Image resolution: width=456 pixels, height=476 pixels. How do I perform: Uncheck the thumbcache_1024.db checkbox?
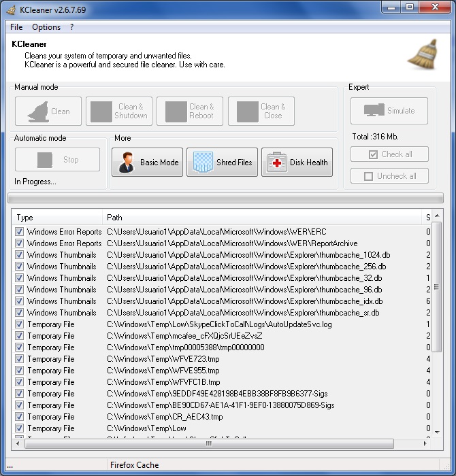(x=19, y=255)
